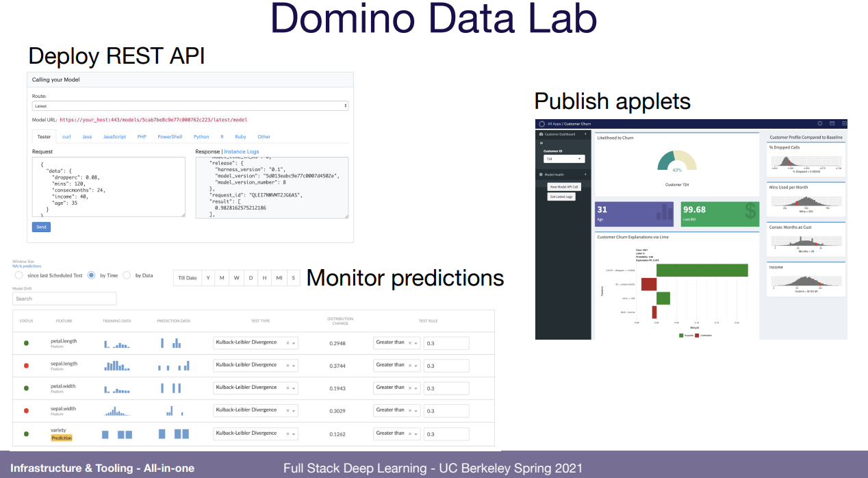Open the Greater than dropdown for sepal.length
The height and width of the screenshot is (478, 868).
coord(396,365)
